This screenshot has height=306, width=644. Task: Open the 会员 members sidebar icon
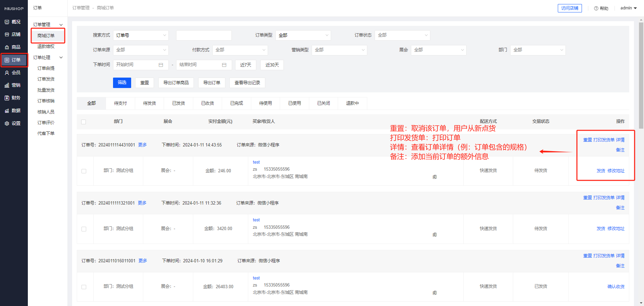click(7, 73)
